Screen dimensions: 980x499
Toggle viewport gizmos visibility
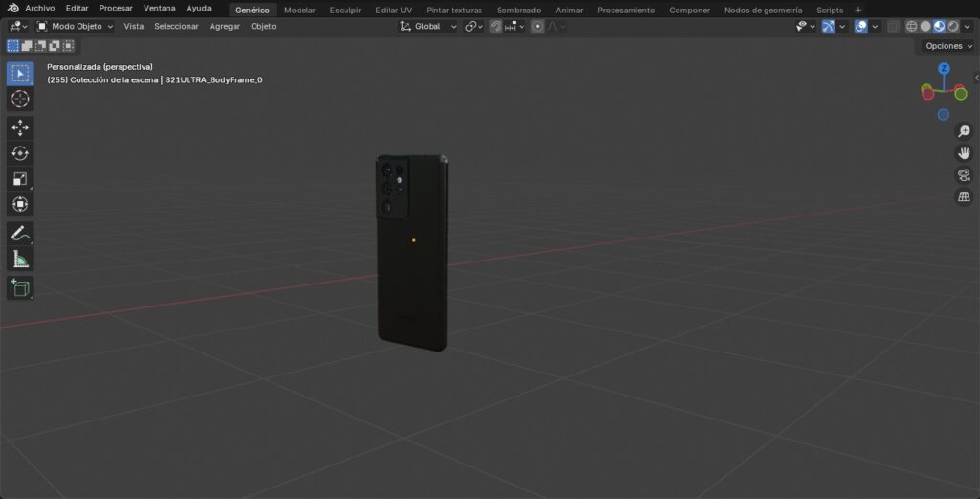click(828, 26)
